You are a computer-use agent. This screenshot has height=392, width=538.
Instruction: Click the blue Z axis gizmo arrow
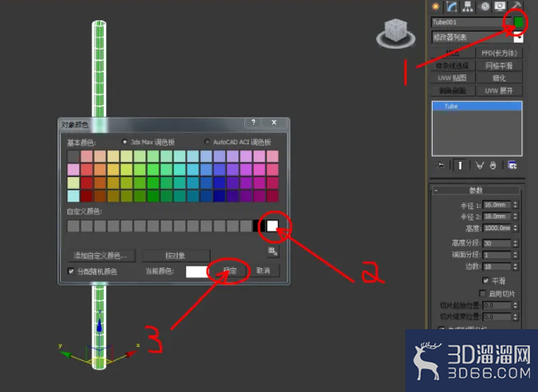tap(99, 325)
